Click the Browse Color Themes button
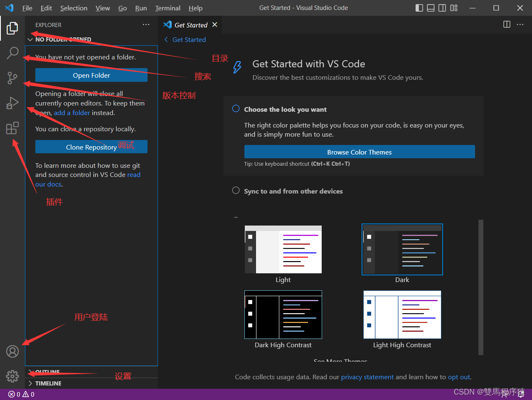The height and width of the screenshot is (400, 532). point(360,152)
